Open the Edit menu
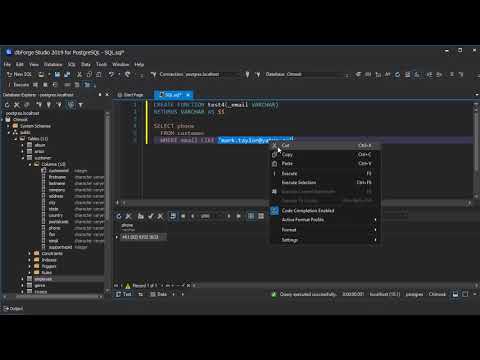This screenshot has width=480, height=360. pyautogui.click(x=20, y=64)
